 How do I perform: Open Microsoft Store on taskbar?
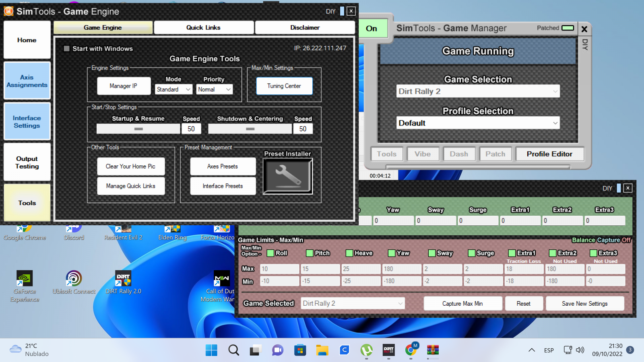pos(300,350)
